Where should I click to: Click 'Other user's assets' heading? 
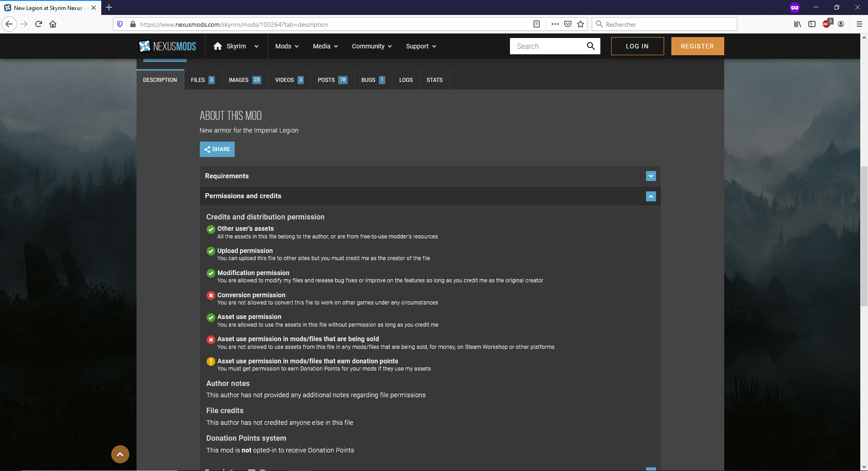pyautogui.click(x=245, y=228)
